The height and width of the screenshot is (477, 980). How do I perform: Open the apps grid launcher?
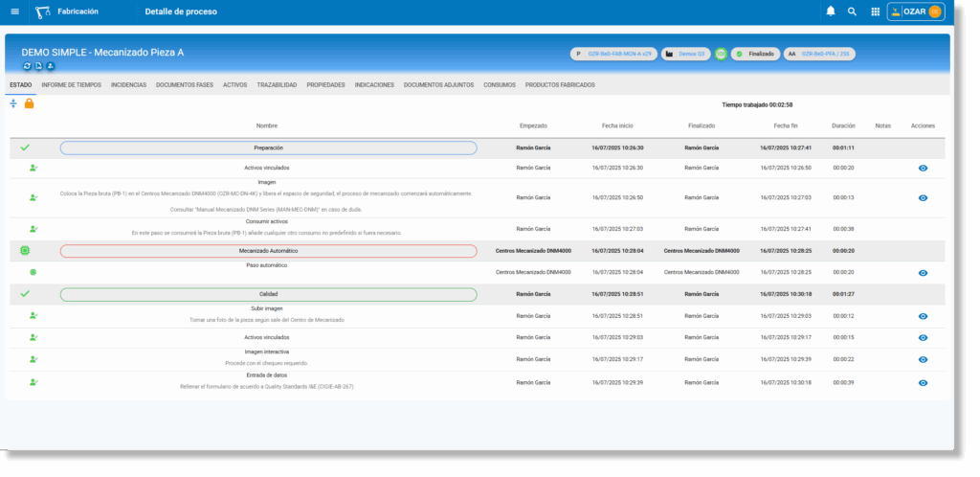pos(875,11)
